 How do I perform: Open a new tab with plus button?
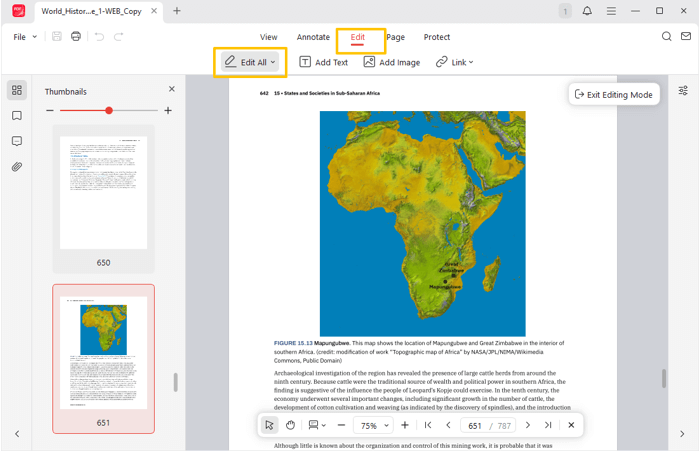177,11
